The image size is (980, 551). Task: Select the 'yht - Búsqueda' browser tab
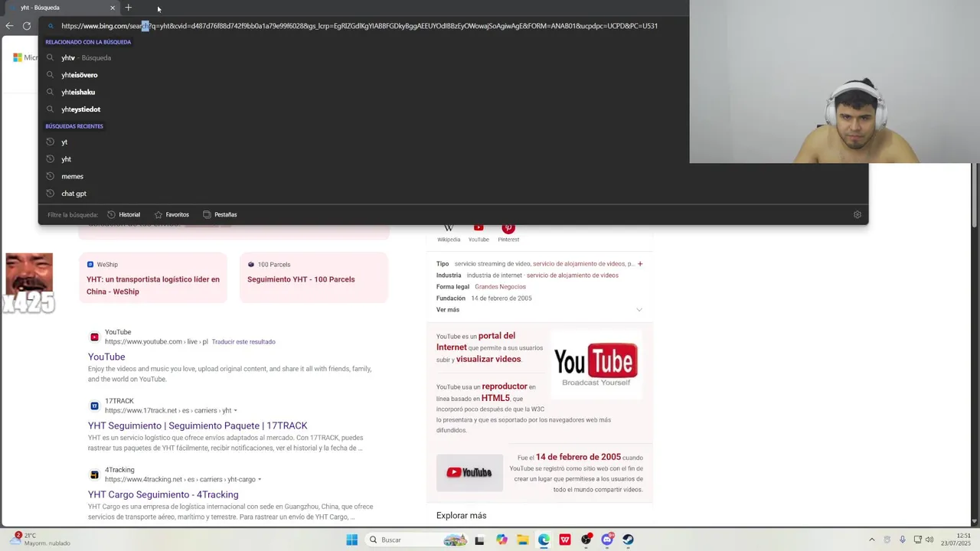[61, 8]
